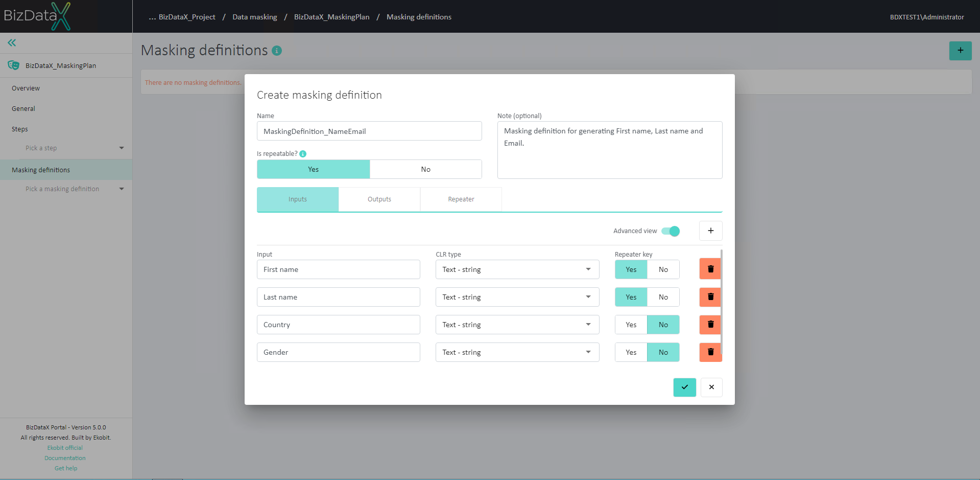
Task: Click the masking plan shield icon
Action: click(x=14, y=65)
